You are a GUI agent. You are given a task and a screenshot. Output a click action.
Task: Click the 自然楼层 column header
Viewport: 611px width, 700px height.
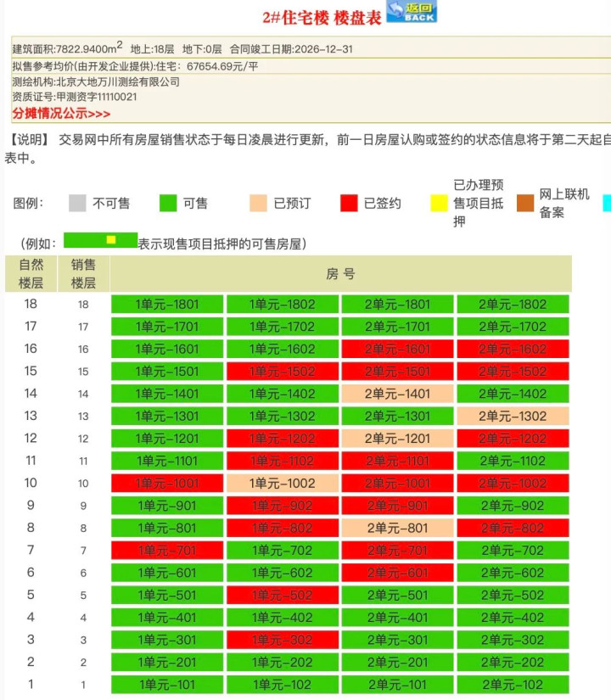pyautogui.click(x=31, y=274)
